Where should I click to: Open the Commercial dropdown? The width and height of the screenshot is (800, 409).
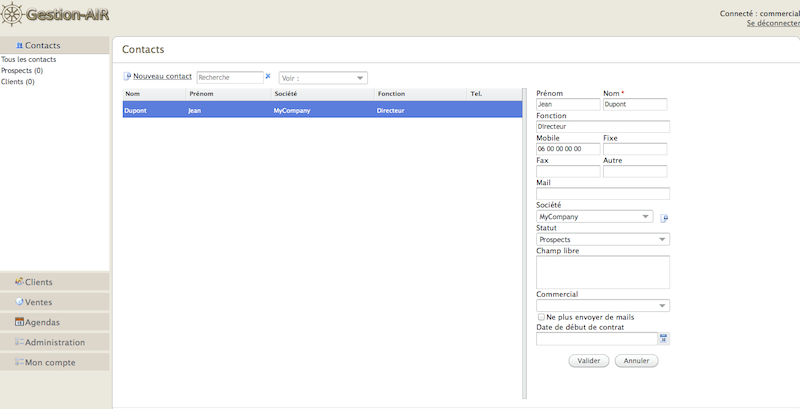(x=603, y=305)
